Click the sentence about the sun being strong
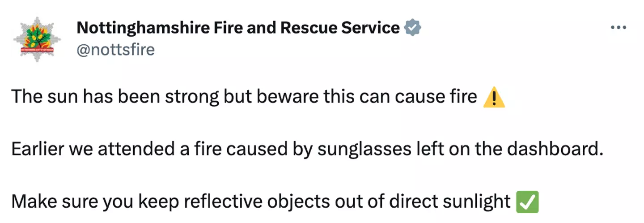Screen dimensions: 644x223 point(244,97)
